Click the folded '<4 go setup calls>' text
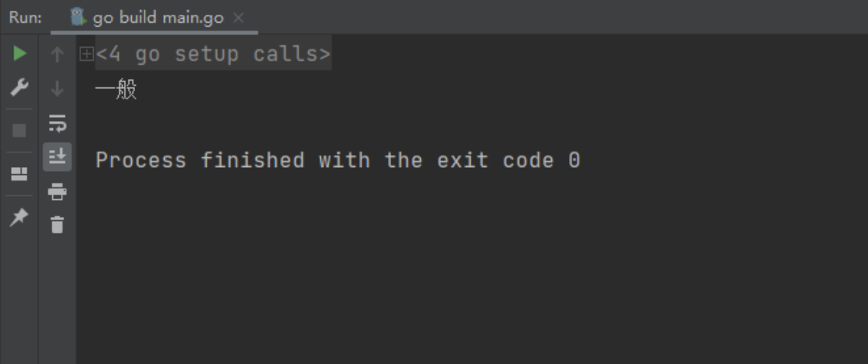The width and height of the screenshot is (868, 364). (x=213, y=54)
